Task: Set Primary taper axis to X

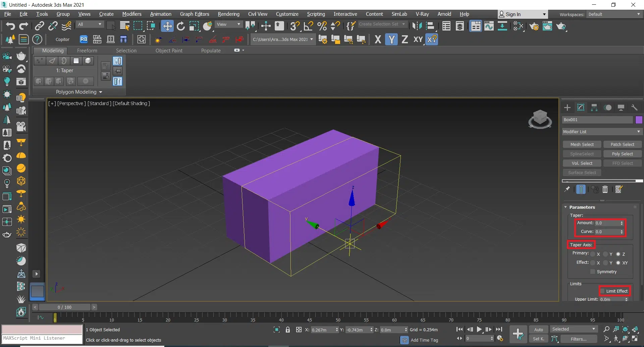Action: pyautogui.click(x=593, y=254)
